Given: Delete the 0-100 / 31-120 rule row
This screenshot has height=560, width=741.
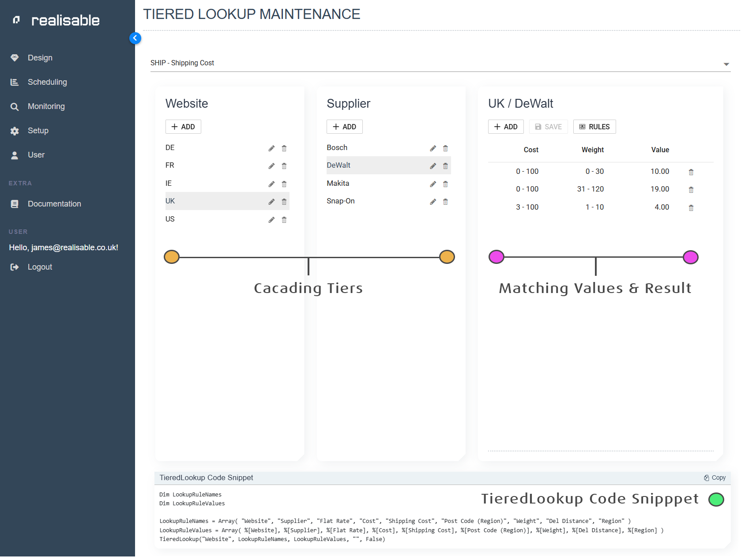Looking at the screenshot, I should [x=691, y=190].
